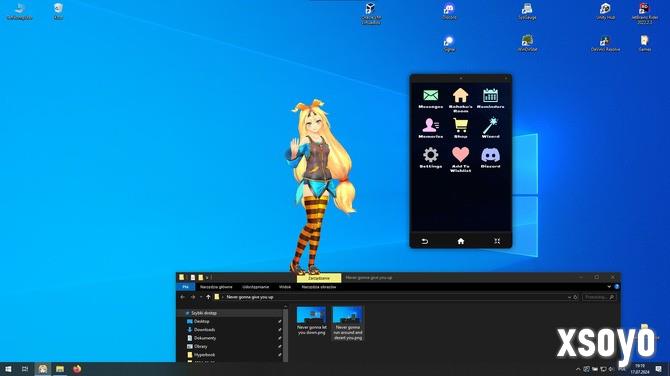The height and width of the screenshot is (376, 670).
Task: Click File Explorer taskbar icon
Action: (60, 369)
